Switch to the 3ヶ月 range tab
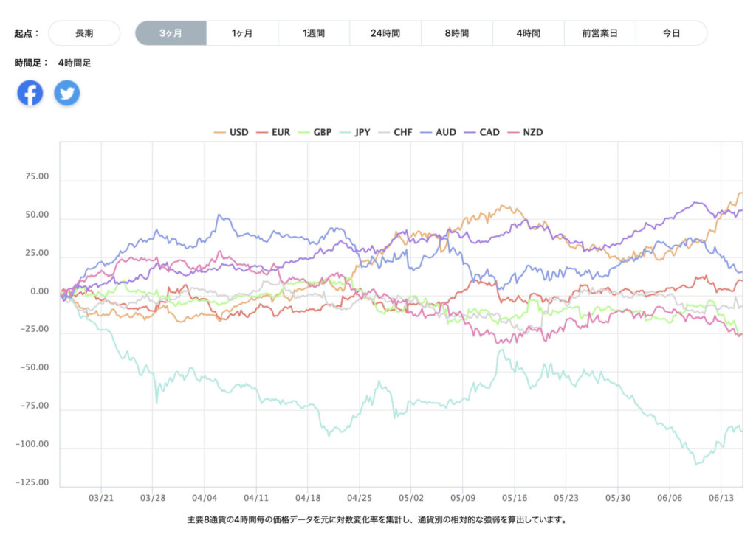The image size is (756, 537). 171,33
